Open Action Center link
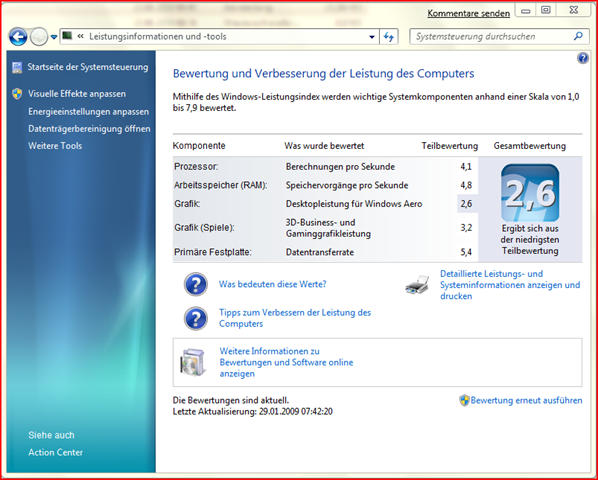The width and height of the screenshot is (598, 480). point(55,453)
